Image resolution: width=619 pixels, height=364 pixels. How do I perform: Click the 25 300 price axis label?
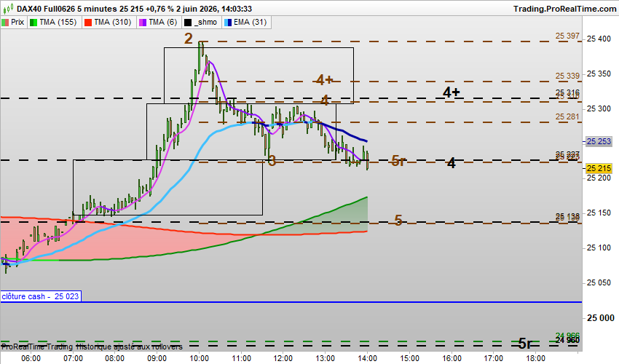point(599,108)
